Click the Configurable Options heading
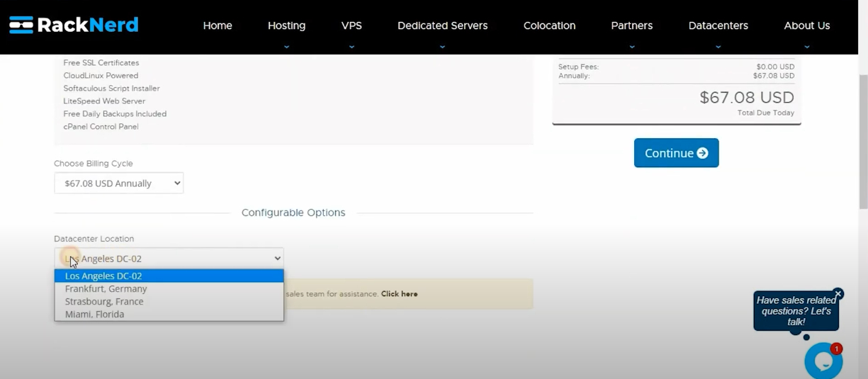This screenshot has height=379, width=868. (x=293, y=213)
